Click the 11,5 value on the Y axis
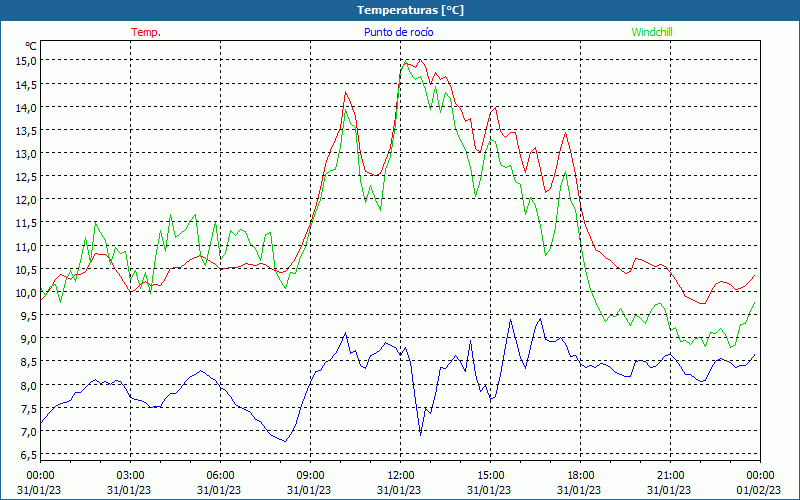The image size is (800, 500). [x=26, y=223]
